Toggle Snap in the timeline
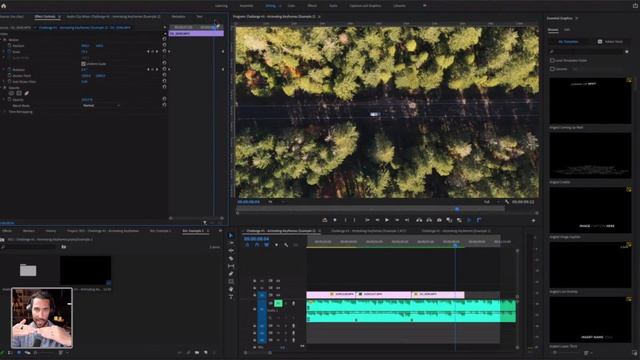 click(257, 245)
